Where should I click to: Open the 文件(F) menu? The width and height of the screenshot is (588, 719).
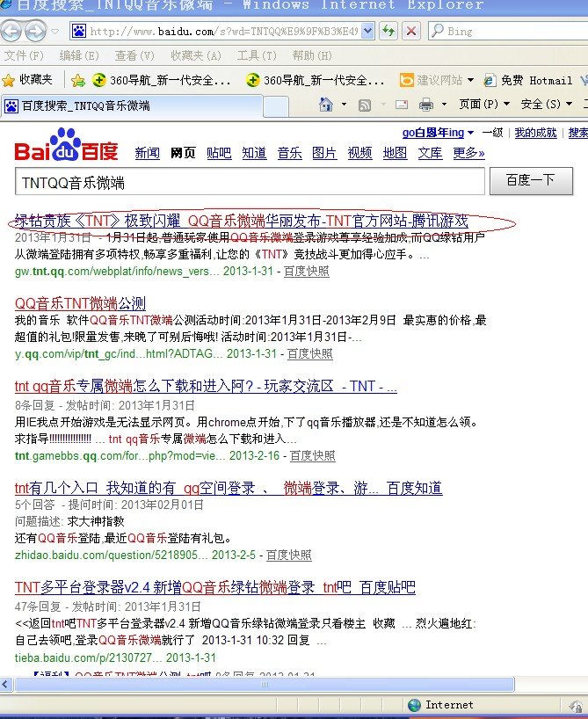click(x=24, y=55)
